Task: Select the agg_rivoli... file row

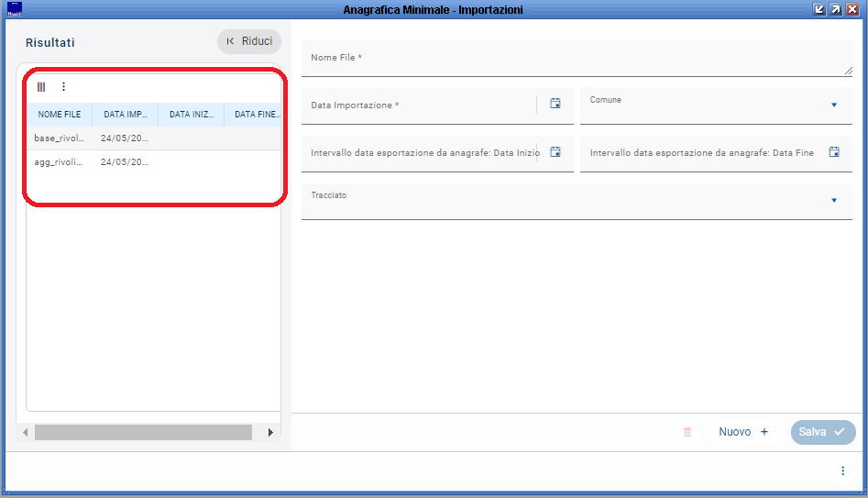Action: pyautogui.click(x=154, y=161)
